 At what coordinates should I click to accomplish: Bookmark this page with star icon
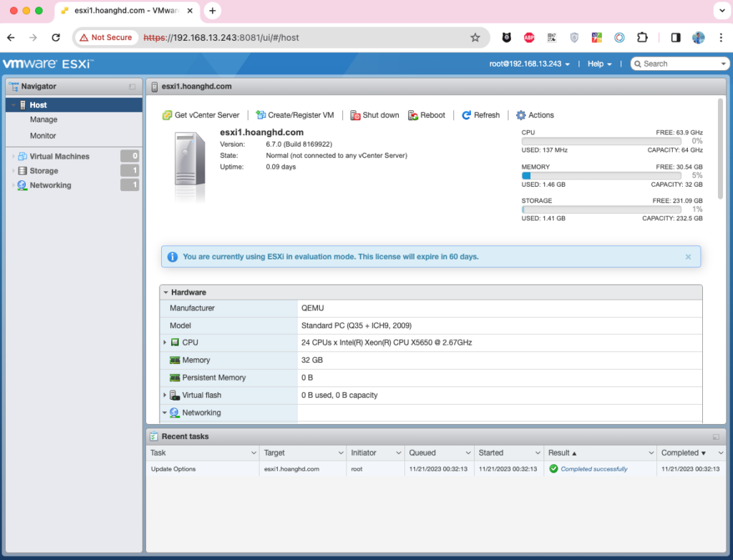(x=475, y=37)
